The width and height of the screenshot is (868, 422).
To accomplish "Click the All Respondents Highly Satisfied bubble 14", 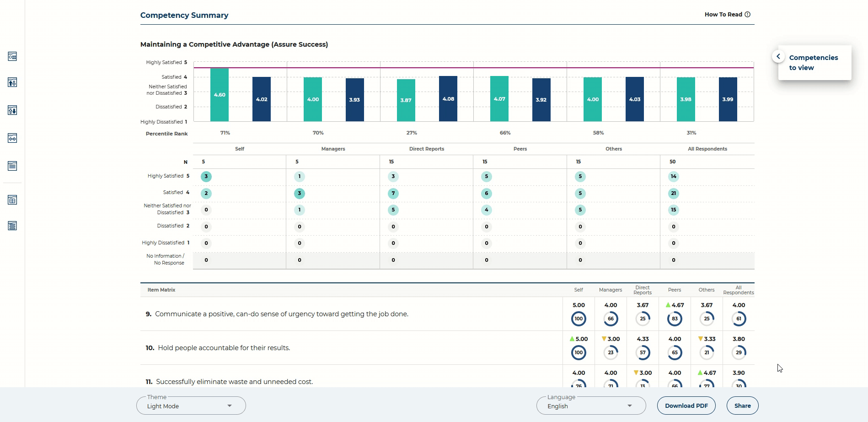I will click(x=674, y=177).
